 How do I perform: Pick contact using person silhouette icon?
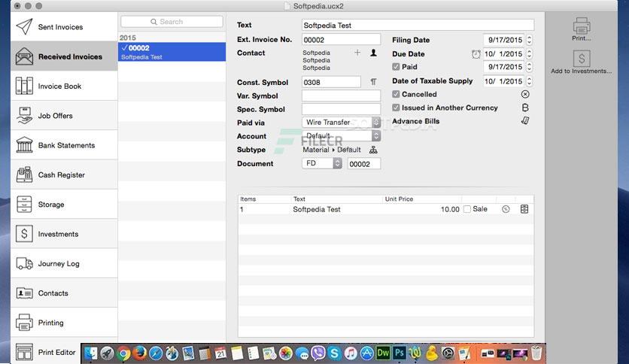(x=373, y=53)
